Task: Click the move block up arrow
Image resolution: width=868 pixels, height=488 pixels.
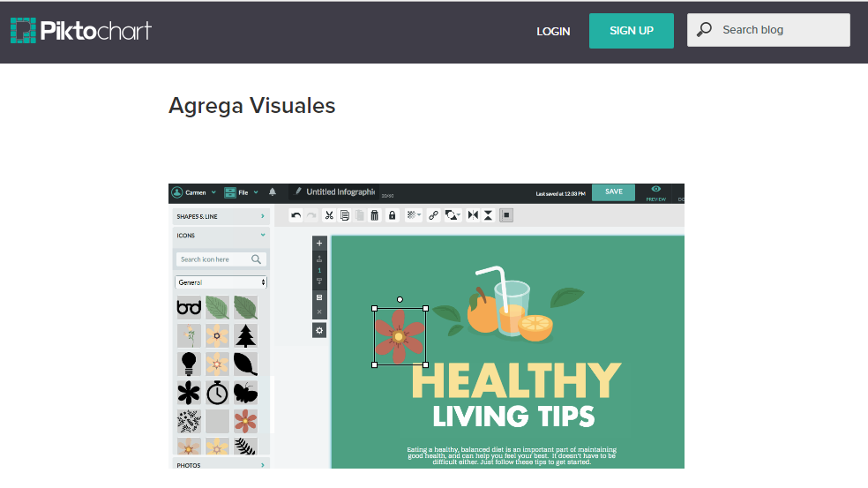Action: 319,259
